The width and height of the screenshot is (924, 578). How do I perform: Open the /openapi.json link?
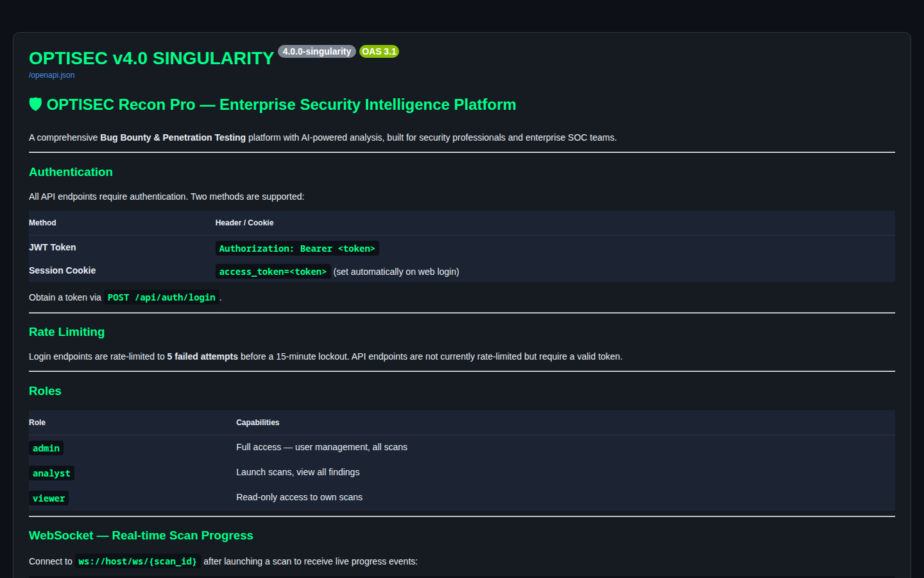pyautogui.click(x=51, y=75)
